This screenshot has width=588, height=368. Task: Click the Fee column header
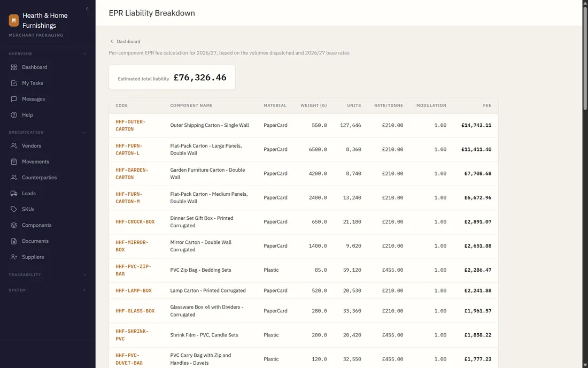487,105
